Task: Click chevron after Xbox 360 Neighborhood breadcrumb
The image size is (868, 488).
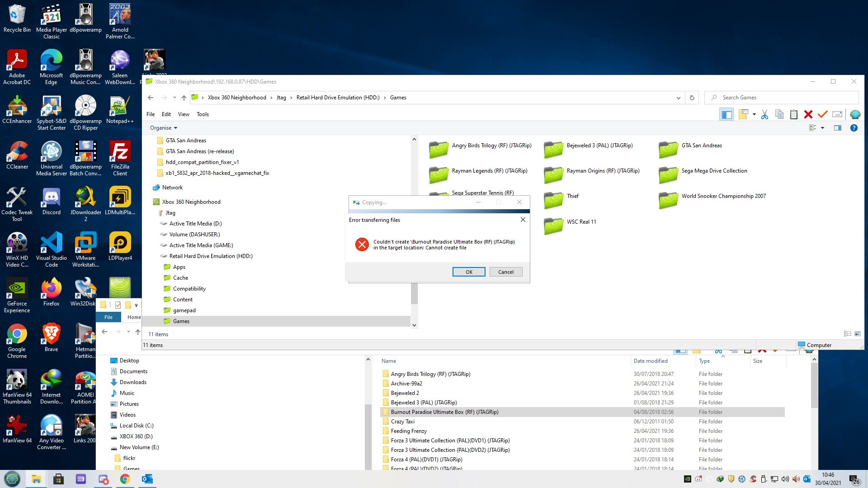Action: [271, 98]
